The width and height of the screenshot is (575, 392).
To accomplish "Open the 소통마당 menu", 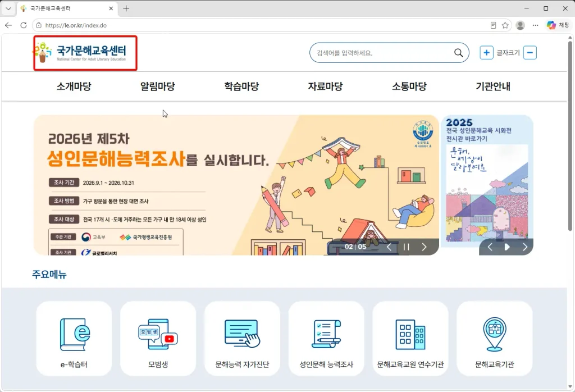I will (x=409, y=86).
